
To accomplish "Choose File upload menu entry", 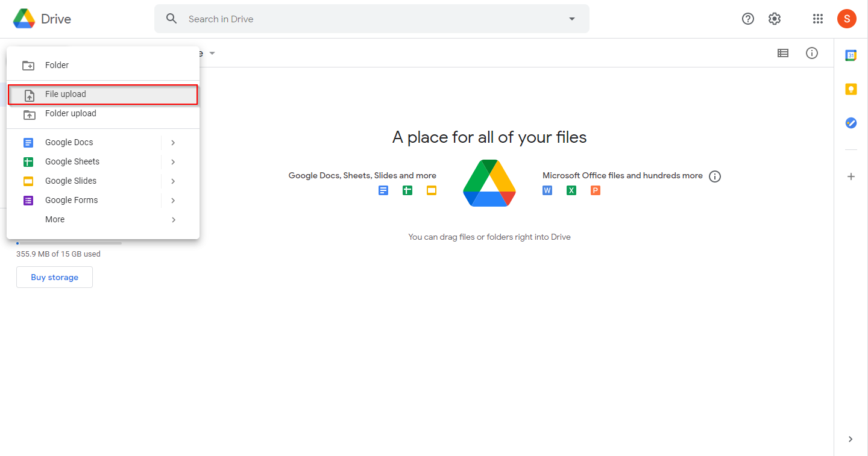I will [x=103, y=95].
